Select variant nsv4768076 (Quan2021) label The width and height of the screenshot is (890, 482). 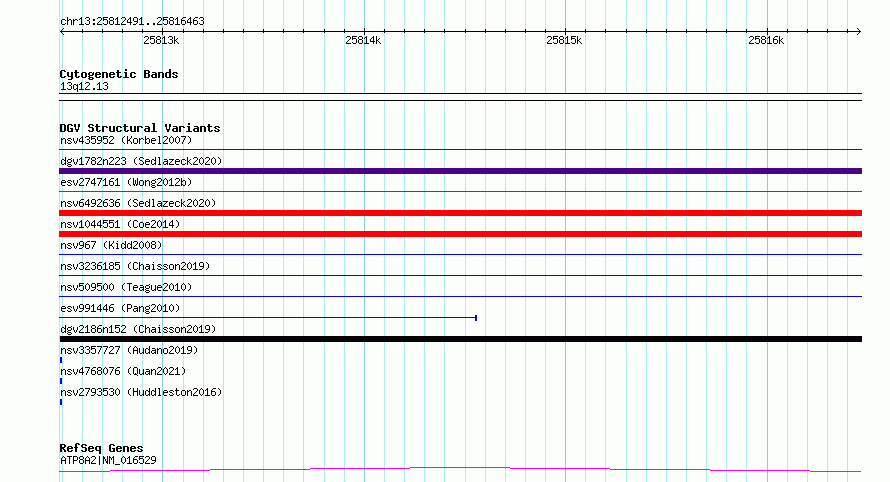(123, 371)
